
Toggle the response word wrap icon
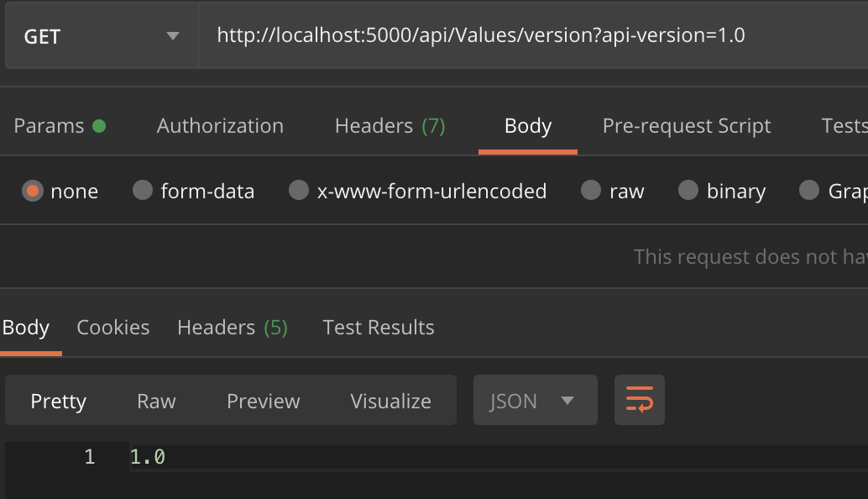[x=640, y=400]
